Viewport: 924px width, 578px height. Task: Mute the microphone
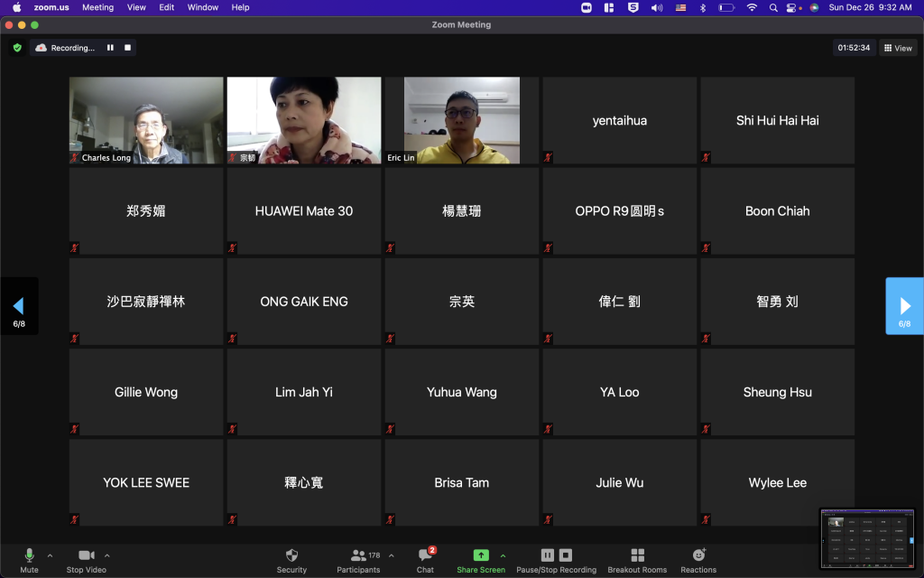[x=29, y=555]
